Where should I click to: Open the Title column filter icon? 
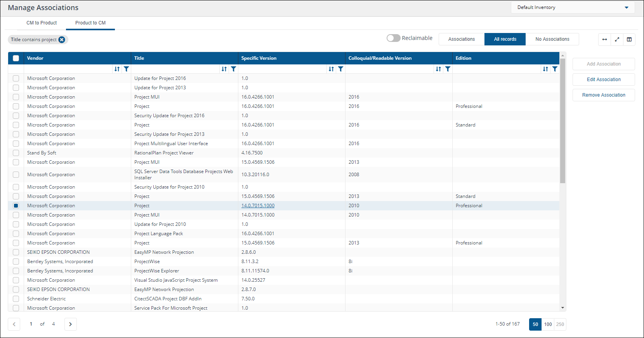pos(233,69)
